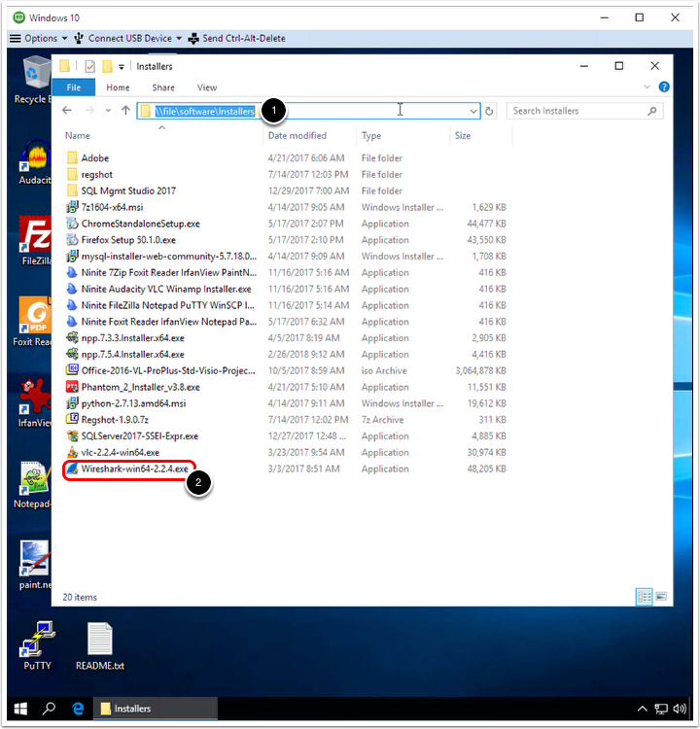
Task: Show hidden tray icons chevron
Action: [643, 709]
